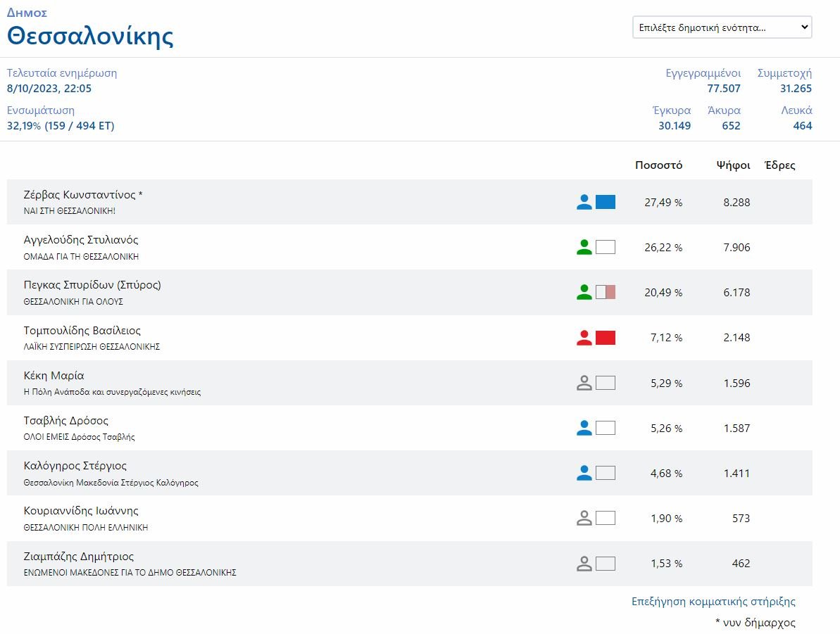Select candidate name Ζέρβας Κωνσταντίνος
Viewport: 840px width, 634px height.
click(x=80, y=194)
